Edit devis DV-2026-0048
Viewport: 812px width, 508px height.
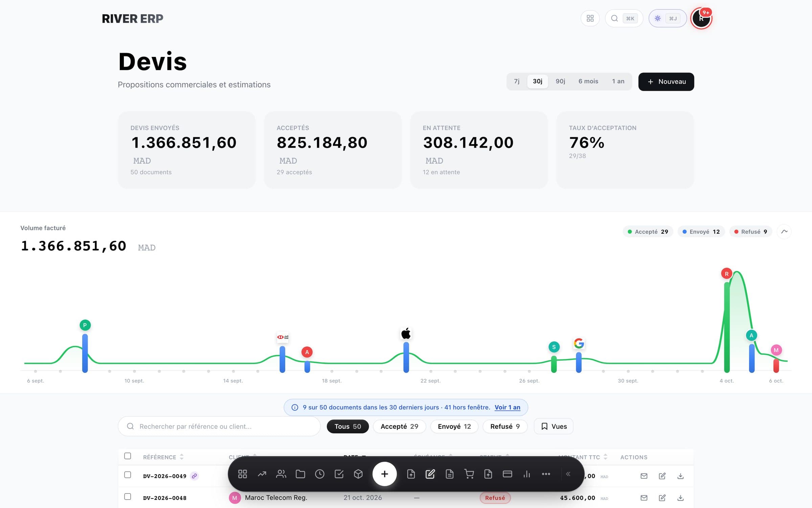(x=662, y=498)
